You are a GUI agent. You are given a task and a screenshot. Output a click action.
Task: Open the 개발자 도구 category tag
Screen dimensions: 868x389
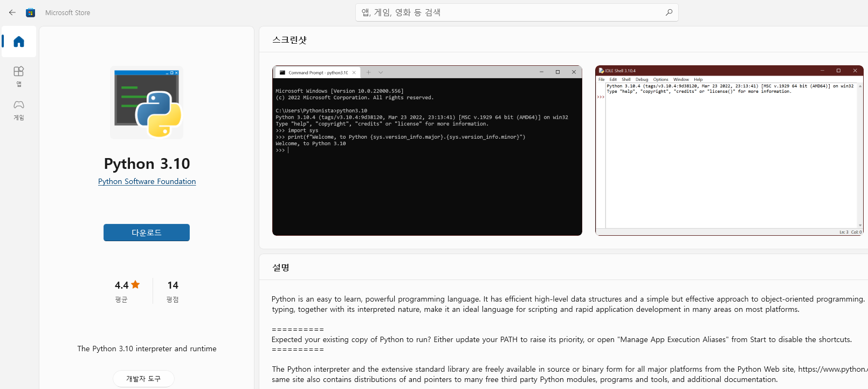(x=143, y=379)
